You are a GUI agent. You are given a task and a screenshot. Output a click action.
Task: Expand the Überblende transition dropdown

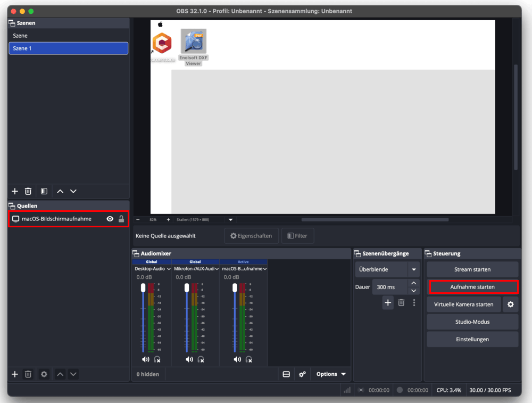coord(413,269)
